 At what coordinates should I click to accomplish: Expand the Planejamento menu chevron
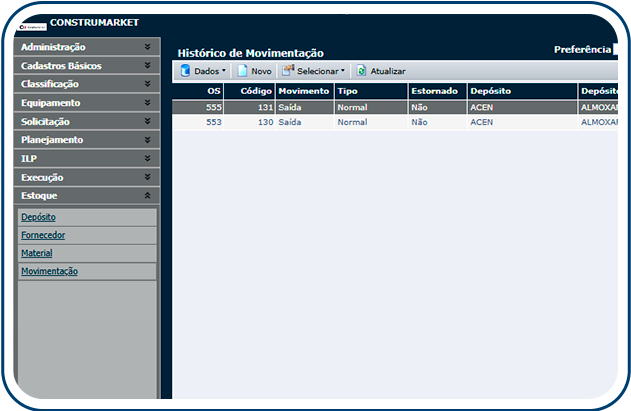point(147,140)
